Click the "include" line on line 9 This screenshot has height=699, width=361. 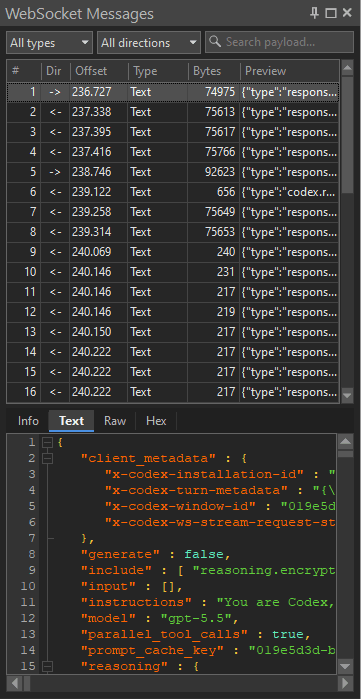(x=208, y=570)
